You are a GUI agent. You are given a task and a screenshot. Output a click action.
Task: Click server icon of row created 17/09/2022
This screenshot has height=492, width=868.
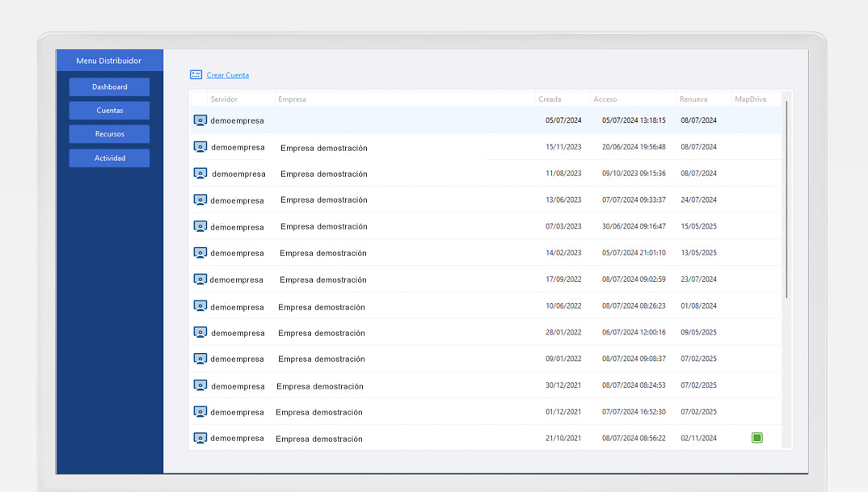200,280
